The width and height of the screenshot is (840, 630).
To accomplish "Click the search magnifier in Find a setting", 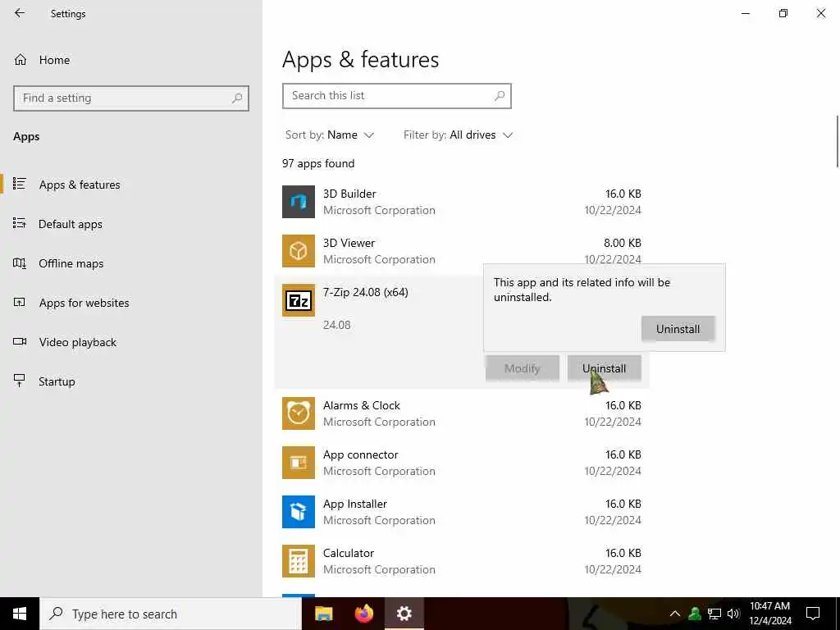I will 237,98.
